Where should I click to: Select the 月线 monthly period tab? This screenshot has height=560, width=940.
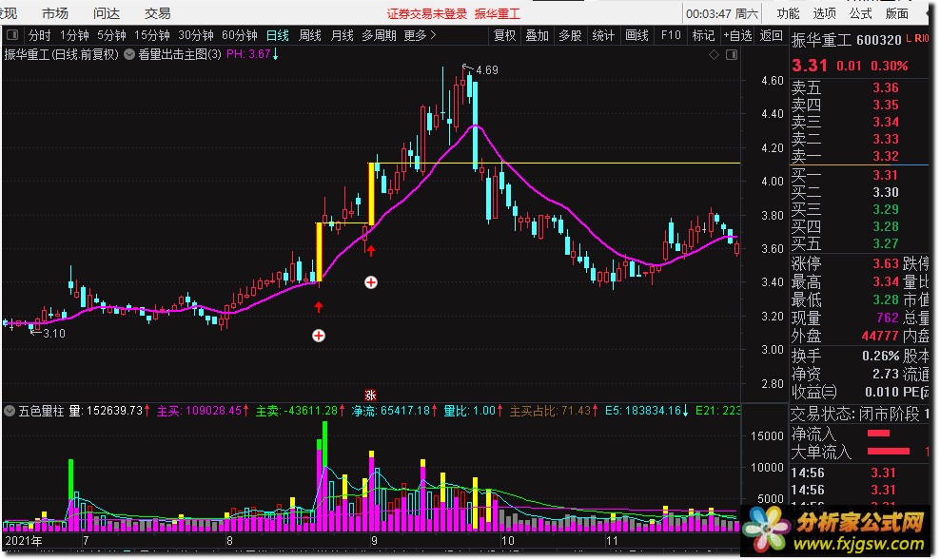click(x=343, y=35)
